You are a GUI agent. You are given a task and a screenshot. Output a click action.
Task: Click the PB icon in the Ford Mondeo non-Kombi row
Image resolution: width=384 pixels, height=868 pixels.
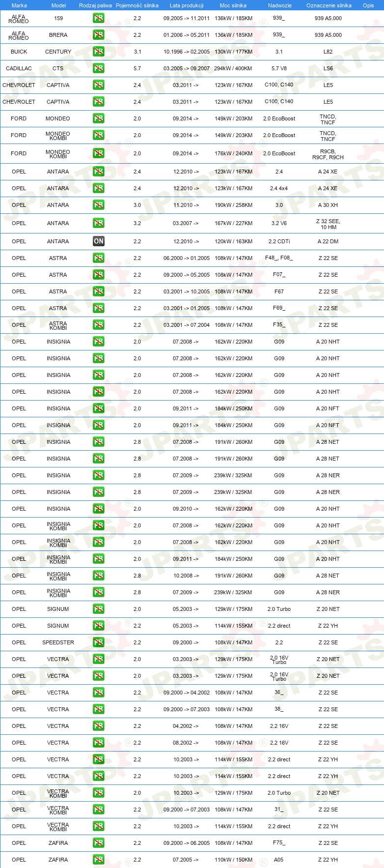[x=99, y=118]
